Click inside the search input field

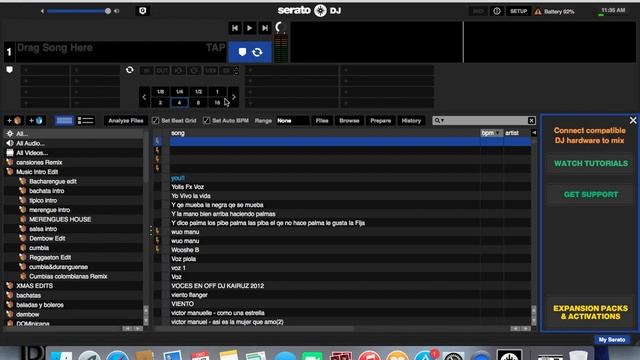pos(484,120)
